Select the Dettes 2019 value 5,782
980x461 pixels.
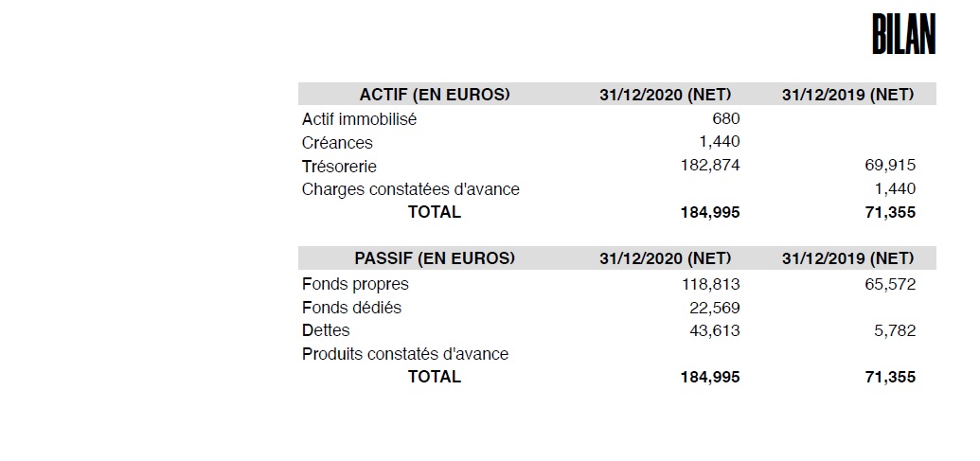pyautogui.click(x=895, y=330)
